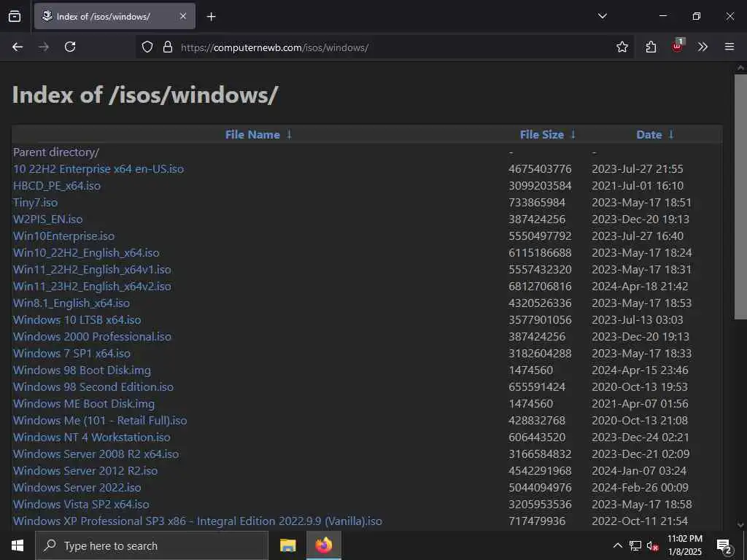The image size is (747, 560).
Task: Focus the URL address bar
Action: click(x=385, y=47)
